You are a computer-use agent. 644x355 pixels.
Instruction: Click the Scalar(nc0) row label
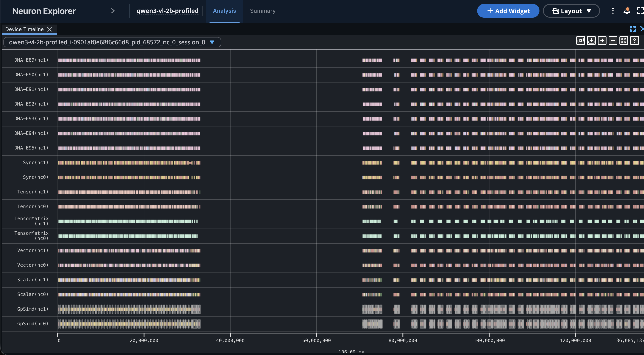point(33,294)
